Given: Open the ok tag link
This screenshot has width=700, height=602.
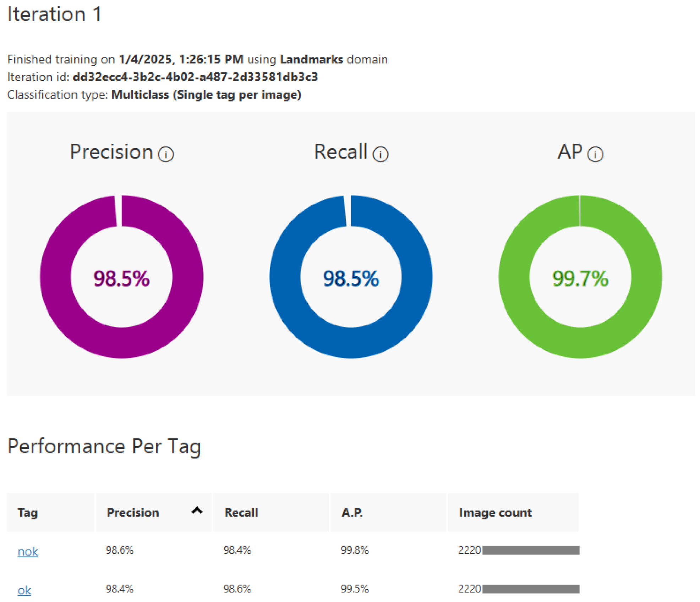Looking at the screenshot, I should click(x=24, y=590).
